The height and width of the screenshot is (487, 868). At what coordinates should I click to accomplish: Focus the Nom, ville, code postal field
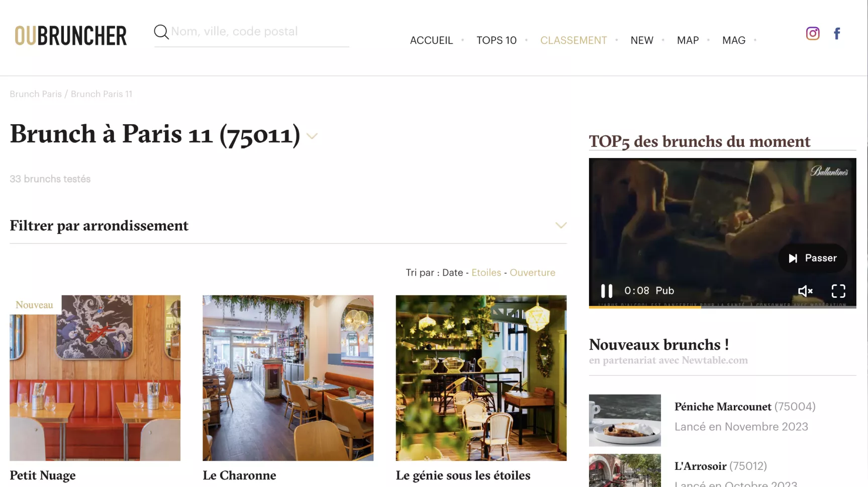259,32
